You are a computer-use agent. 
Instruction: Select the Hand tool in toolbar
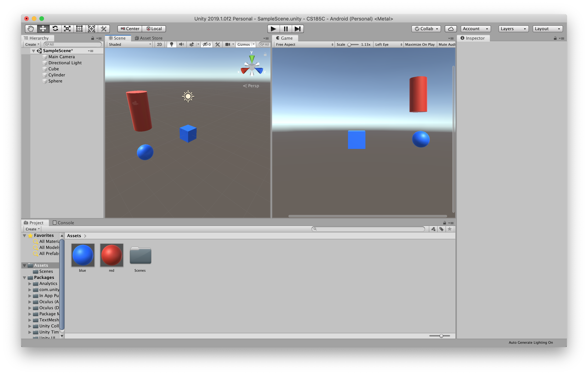[31, 29]
